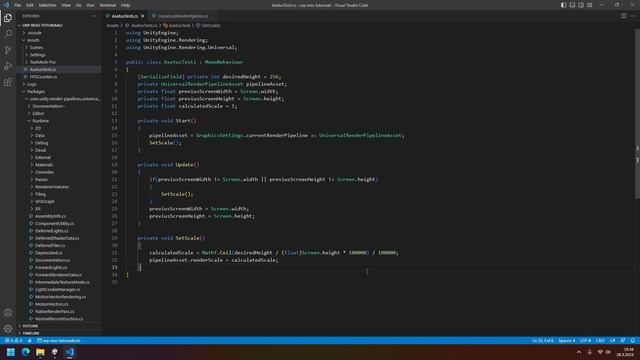
Task: Open the File menu
Action: coord(18,5)
